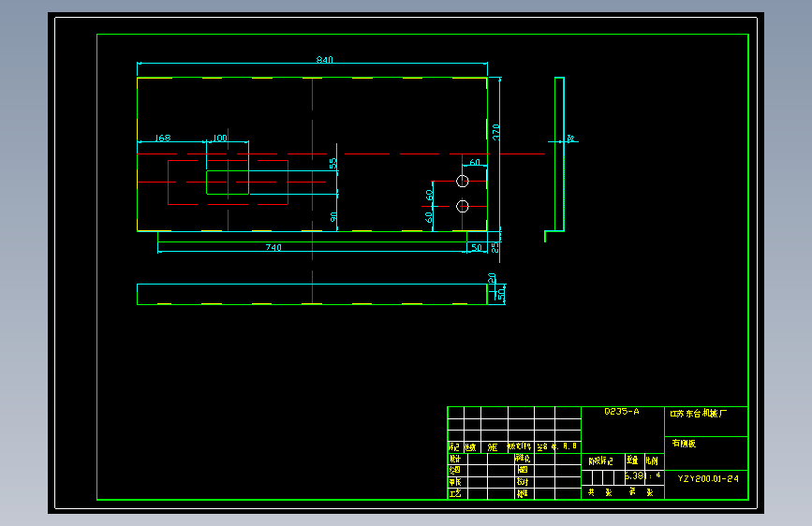Click the 重量 header cell
812x526 pixels.
[633, 460]
